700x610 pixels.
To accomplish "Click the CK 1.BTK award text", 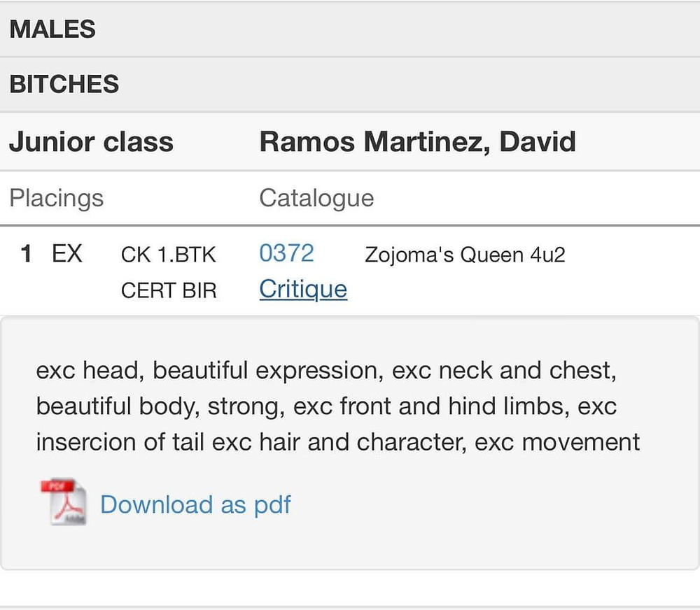I will pos(168,255).
